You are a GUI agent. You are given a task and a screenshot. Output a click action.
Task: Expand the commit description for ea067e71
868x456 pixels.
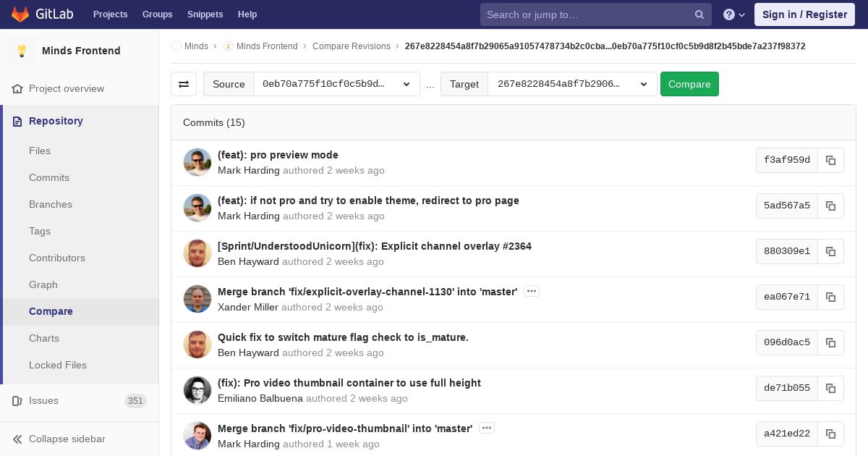(x=532, y=291)
